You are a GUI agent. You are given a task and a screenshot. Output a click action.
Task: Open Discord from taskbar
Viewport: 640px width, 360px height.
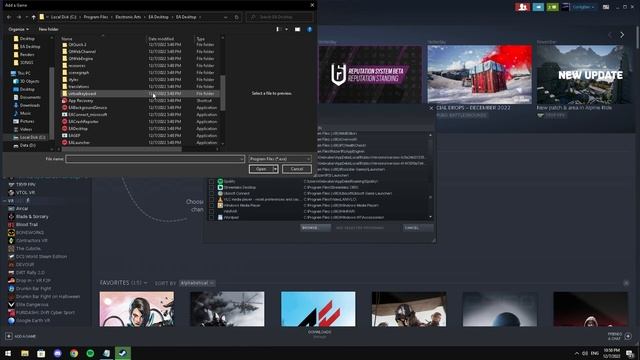58,353
